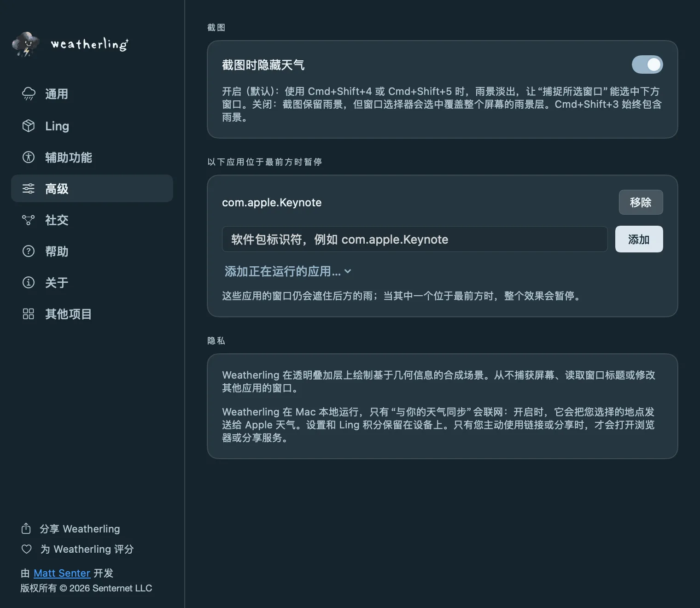The height and width of the screenshot is (608, 700).
Task: Click the com.apple.Keynote list entry
Action: coord(272,202)
